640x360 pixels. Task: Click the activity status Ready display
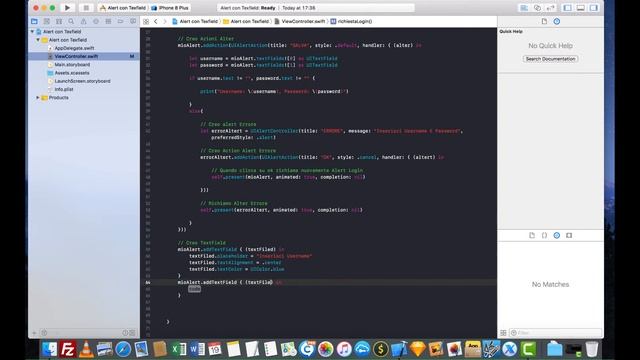tap(316, 8)
